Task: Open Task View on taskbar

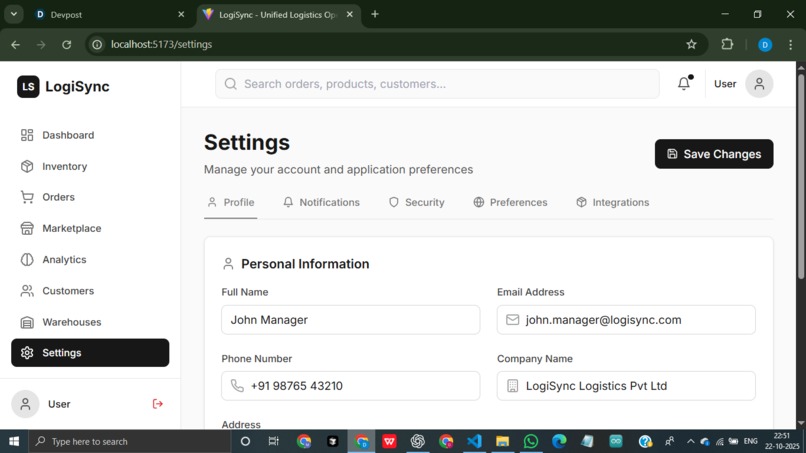Action: pyautogui.click(x=273, y=441)
